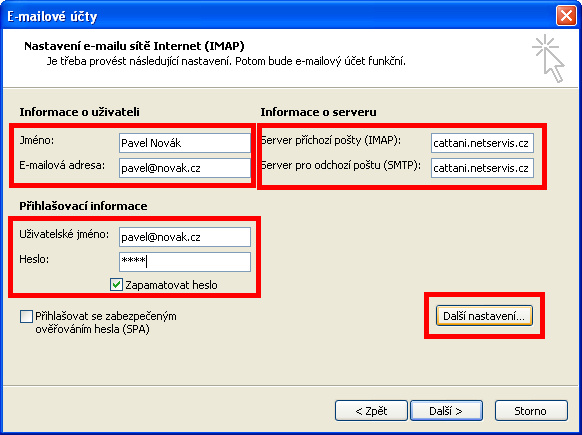Viewport: 582px width, 435px height.
Task: Click the Informace o serveru section heading
Action: [318, 112]
